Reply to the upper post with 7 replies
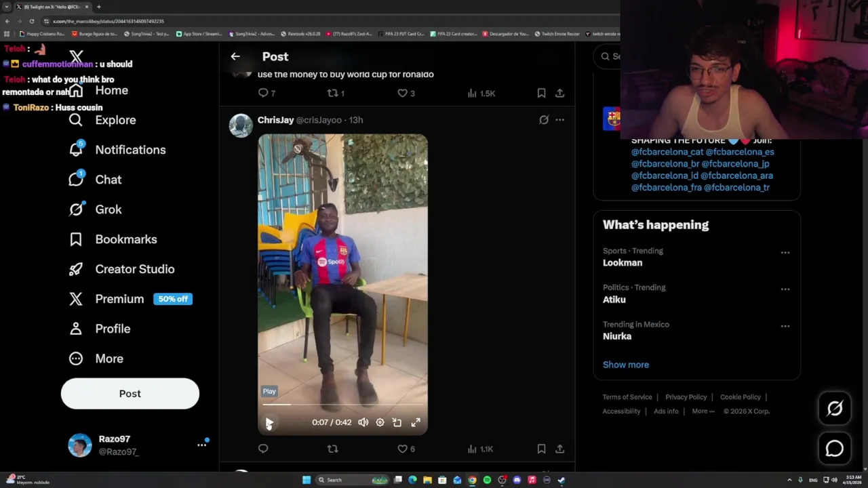This screenshot has width=868, height=488. tap(267, 93)
